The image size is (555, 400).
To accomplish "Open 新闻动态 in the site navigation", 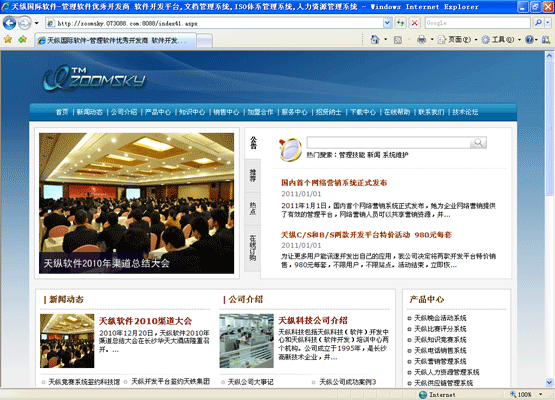I will (90, 112).
